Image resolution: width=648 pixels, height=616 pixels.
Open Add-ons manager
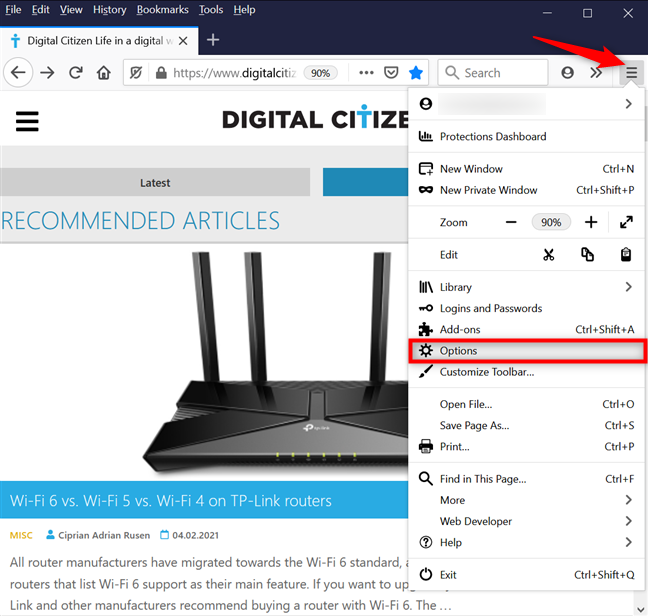tap(526, 329)
